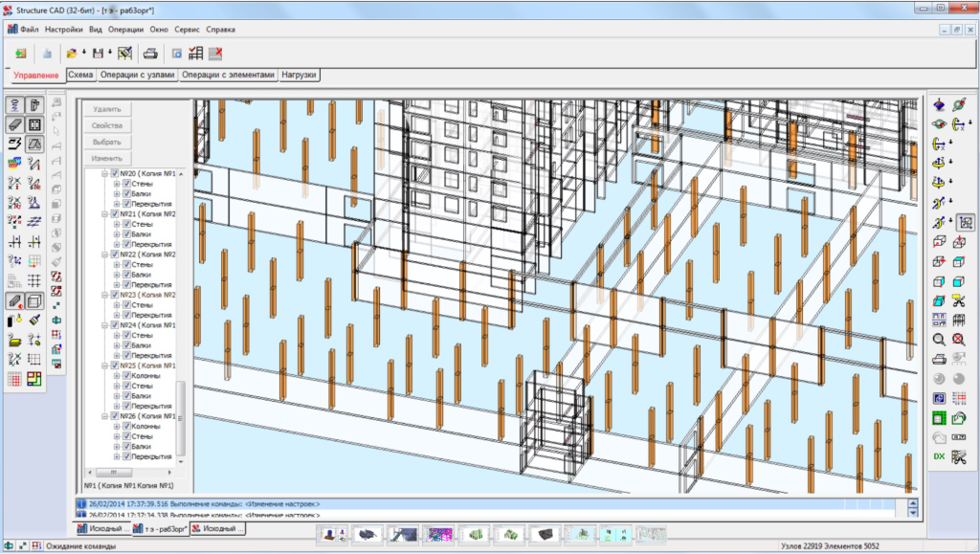Click the DX export icon in right toolbar
Image resolution: width=980 pixels, height=554 pixels.
(x=939, y=456)
